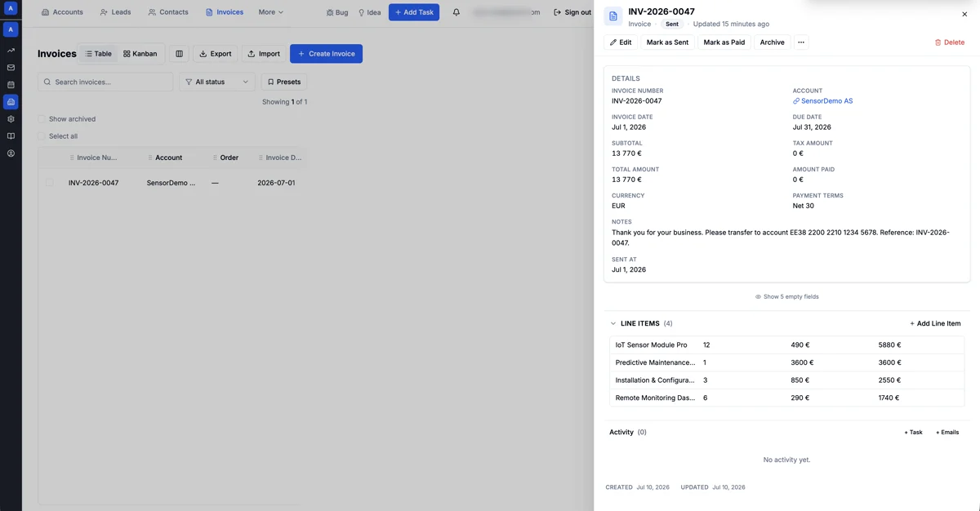The image size is (980, 511).
Task: Edit the invoice with pencil button
Action: [621, 42]
